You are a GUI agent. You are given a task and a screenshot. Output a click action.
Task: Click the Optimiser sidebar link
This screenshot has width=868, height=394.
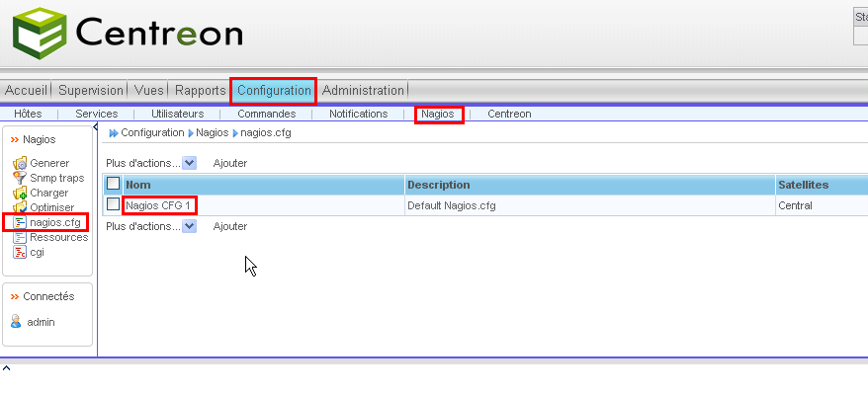pyautogui.click(x=52, y=207)
